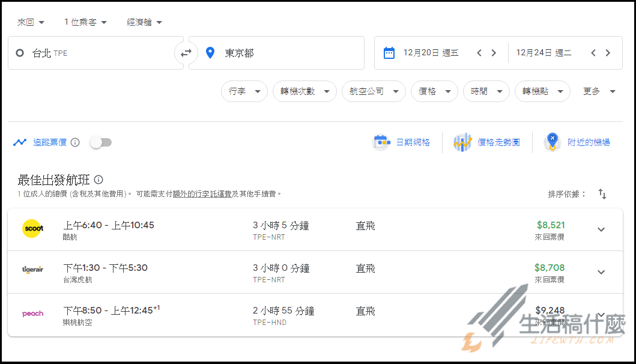Click the 台灣虎航 airline name
636x364 pixels.
(x=77, y=279)
